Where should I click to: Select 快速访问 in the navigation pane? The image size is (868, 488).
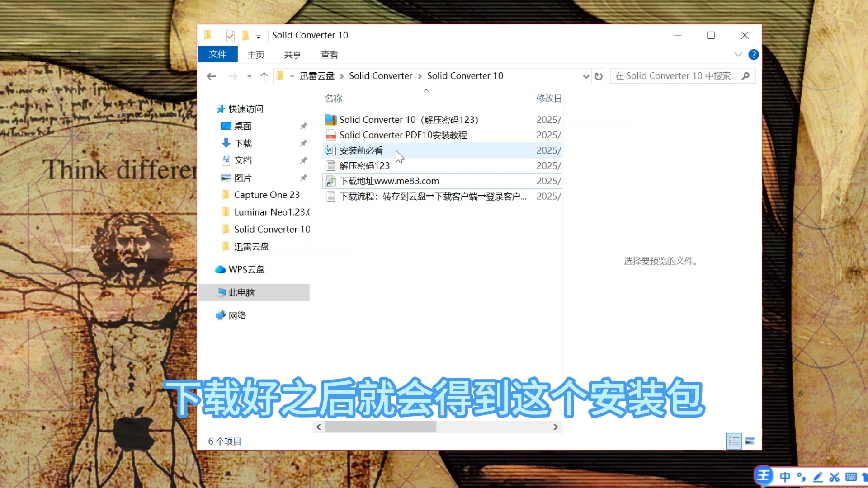(245, 109)
